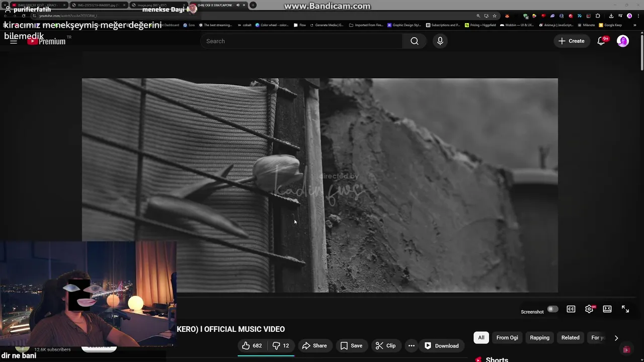The height and width of the screenshot is (362, 644).
Task: Open YouTube account avatar menu
Action: [623, 41]
